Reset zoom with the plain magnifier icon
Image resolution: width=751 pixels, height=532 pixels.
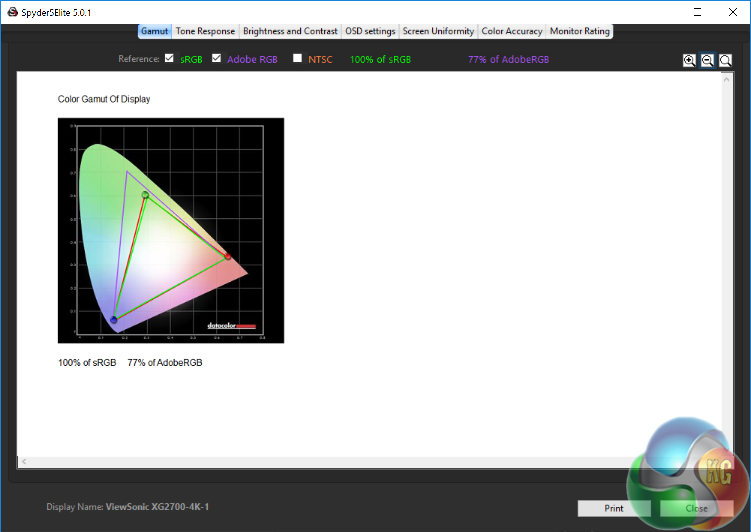tap(725, 60)
